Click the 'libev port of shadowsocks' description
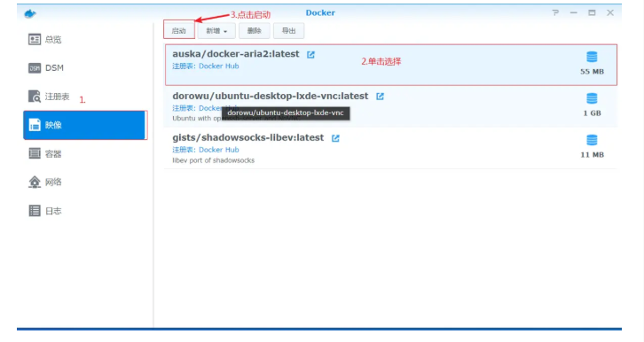 coord(213,160)
